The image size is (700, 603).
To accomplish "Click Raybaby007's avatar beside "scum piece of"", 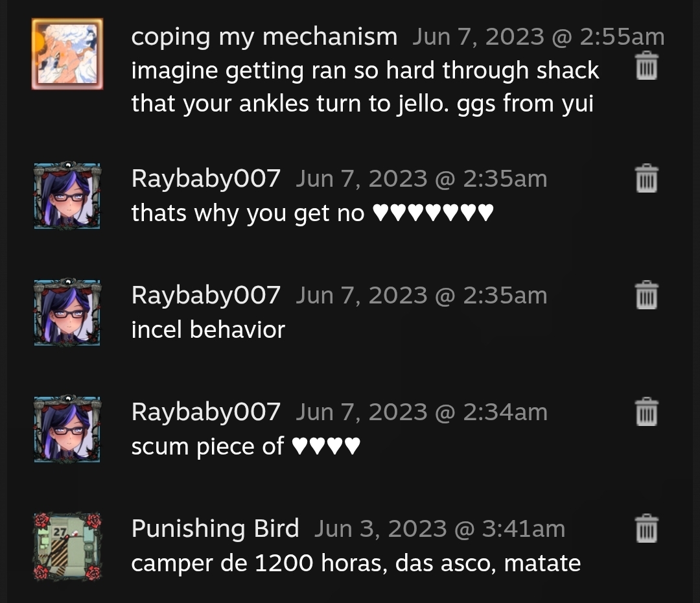I will (x=67, y=429).
